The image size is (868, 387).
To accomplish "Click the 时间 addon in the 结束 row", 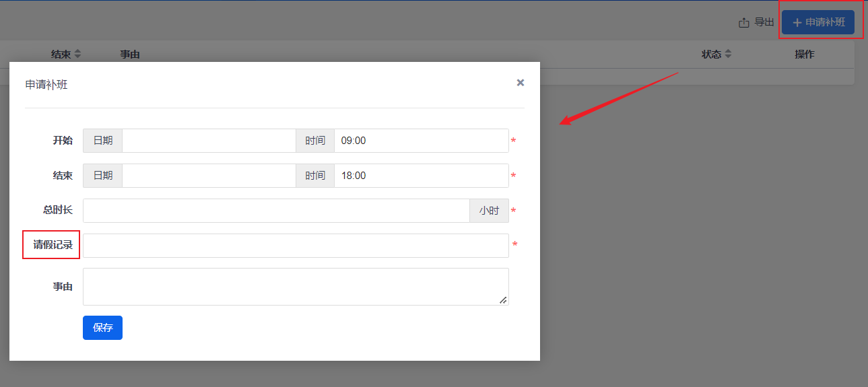I will click(315, 176).
